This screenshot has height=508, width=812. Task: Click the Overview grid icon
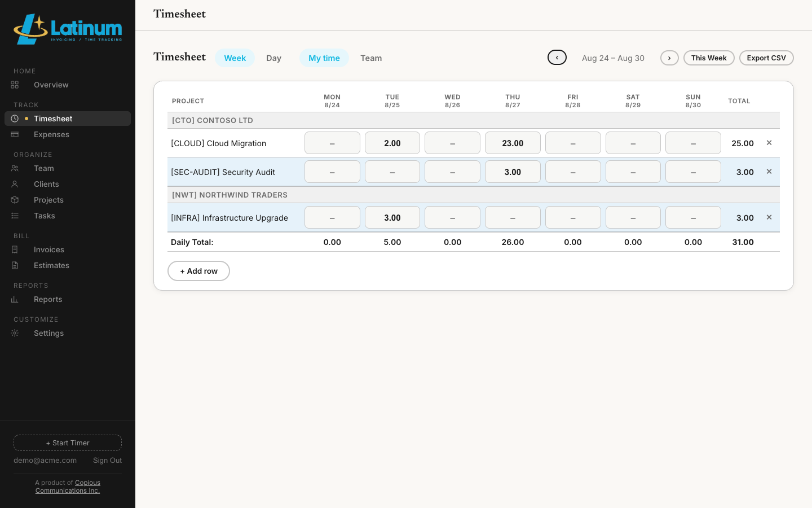(x=15, y=85)
